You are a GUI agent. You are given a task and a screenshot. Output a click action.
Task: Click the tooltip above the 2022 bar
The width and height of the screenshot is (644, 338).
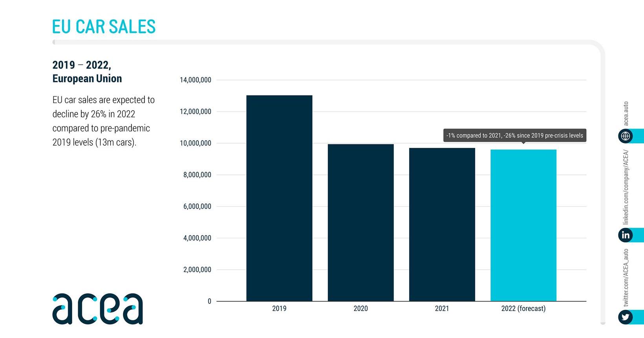coord(514,136)
